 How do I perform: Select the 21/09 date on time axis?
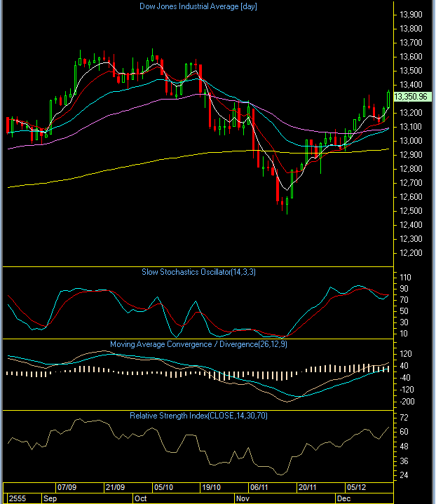pyautogui.click(x=115, y=487)
